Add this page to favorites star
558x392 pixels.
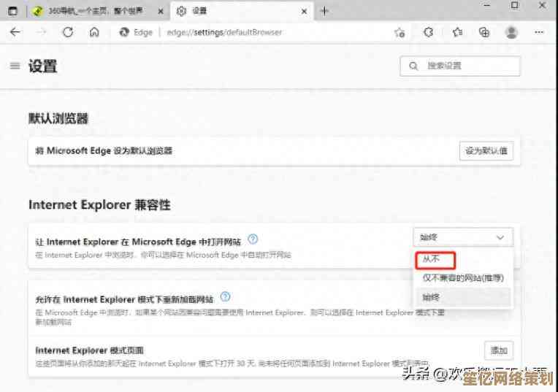point(400,32)
